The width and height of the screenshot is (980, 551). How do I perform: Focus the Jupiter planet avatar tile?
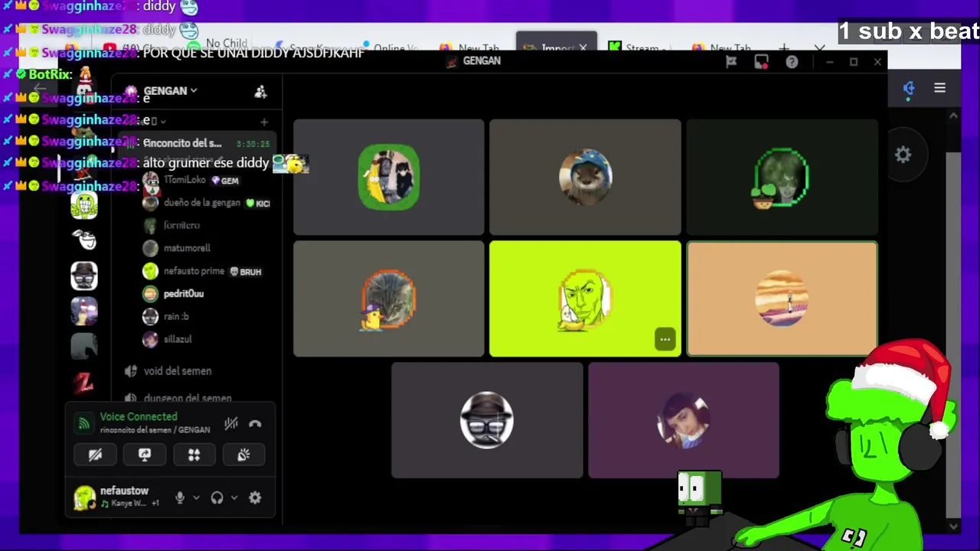click(782, 298)
